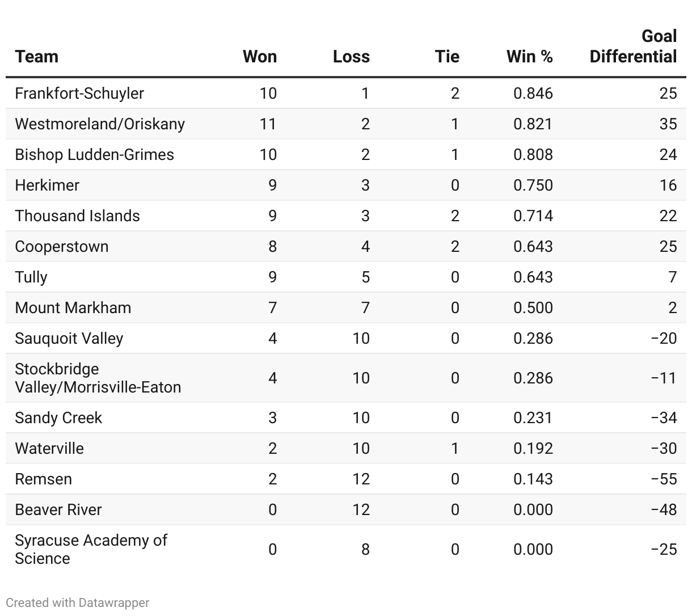This screenshot has height=616, width=692.
Task: Click the Loss column header
Action: point(351,57)
